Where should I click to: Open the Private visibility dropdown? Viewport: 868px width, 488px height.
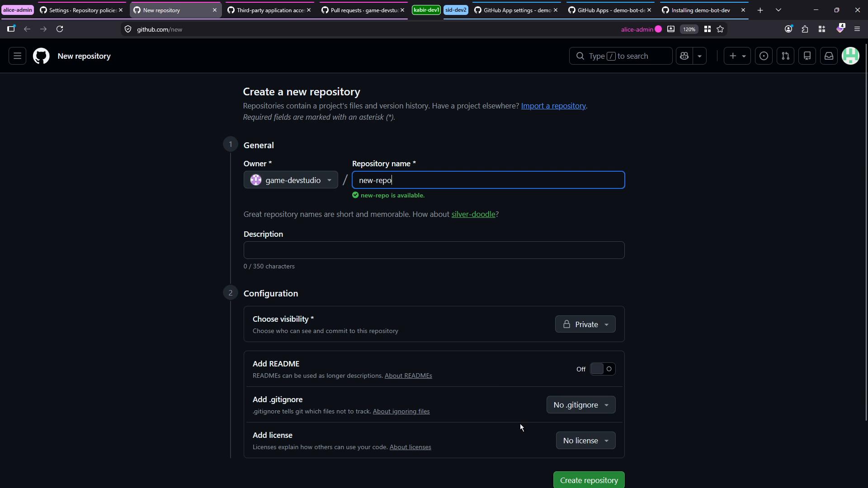pyautogui.click(x=585, y=324)
